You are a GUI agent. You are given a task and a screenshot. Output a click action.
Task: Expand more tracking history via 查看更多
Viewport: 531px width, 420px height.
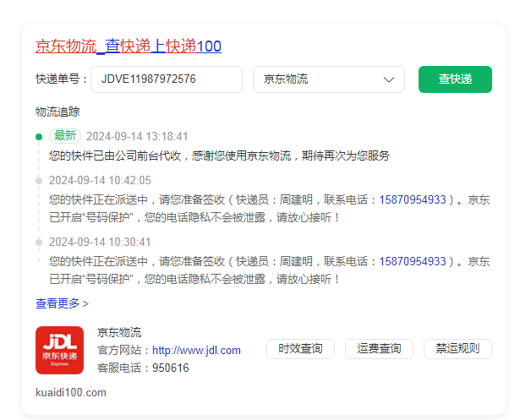[x=62, y=303]
